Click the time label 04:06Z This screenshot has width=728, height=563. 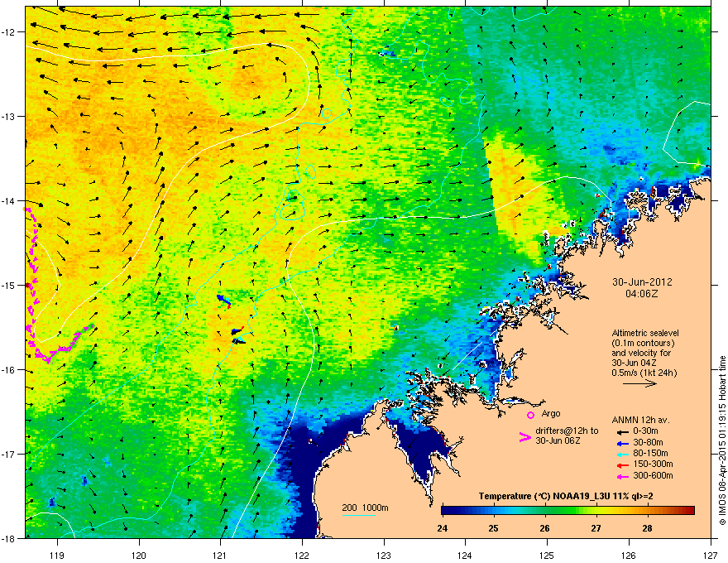[x=642, y=294]
